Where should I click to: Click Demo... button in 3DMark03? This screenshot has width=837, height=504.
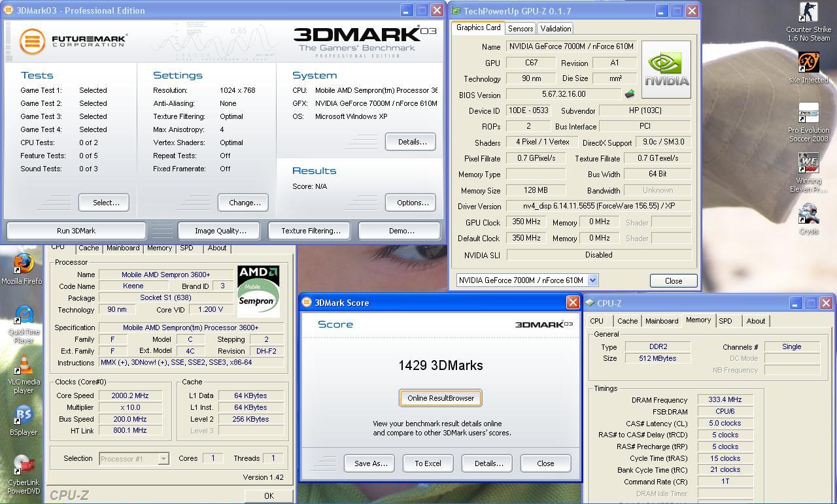point(400,231)
